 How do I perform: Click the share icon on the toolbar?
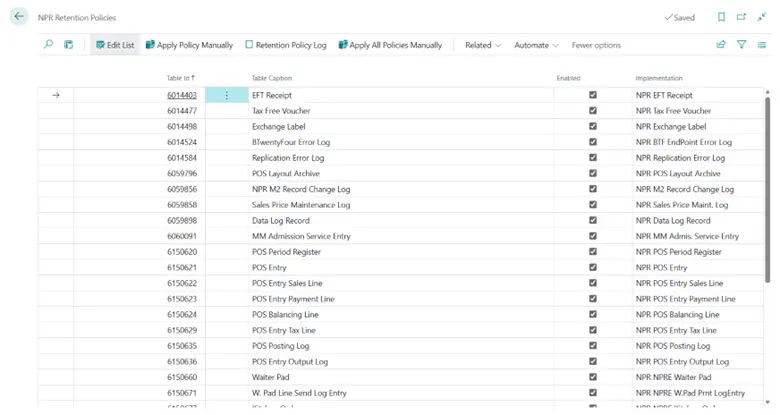click(721, 45)
